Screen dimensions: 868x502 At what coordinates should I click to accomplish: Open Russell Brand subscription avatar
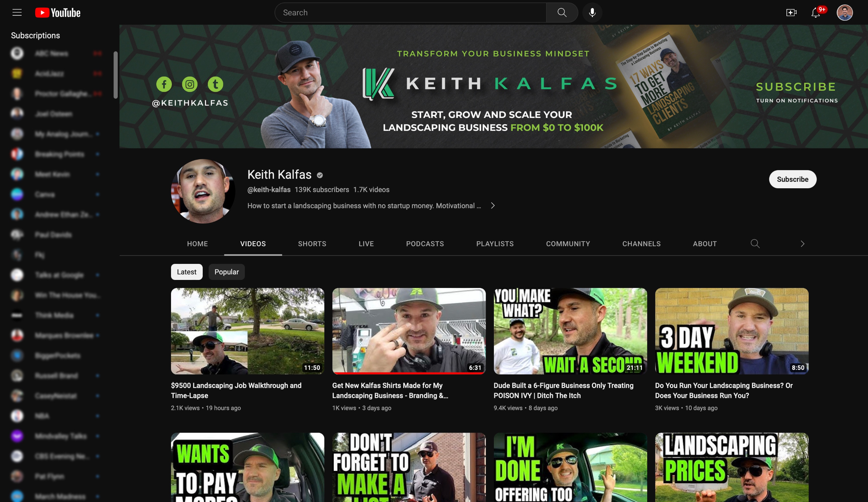point(17,375)
